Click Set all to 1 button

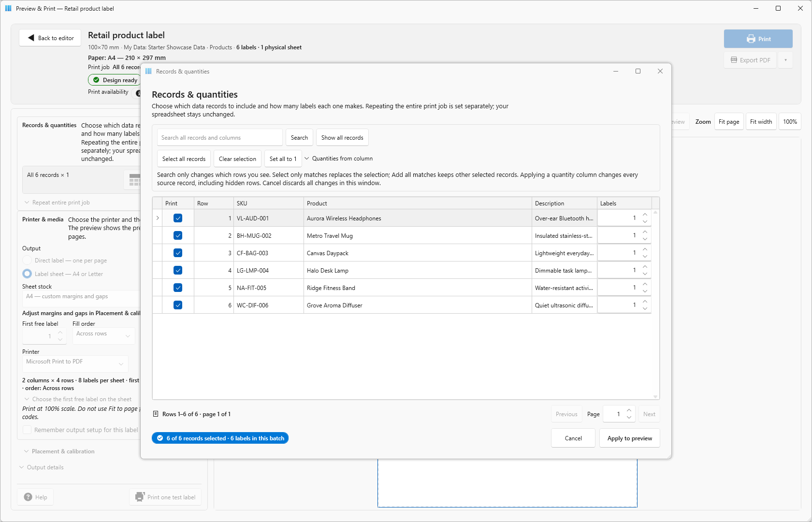coord(283,159)
